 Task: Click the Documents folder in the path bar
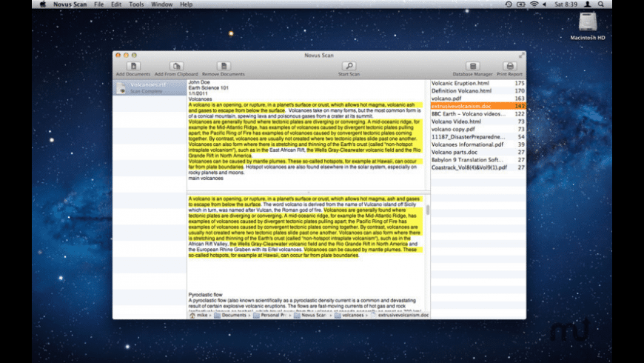tap(230, 316)
